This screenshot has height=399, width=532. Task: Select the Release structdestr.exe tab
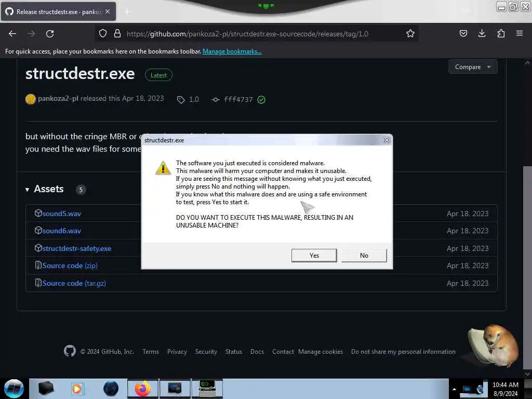[58, 11]
